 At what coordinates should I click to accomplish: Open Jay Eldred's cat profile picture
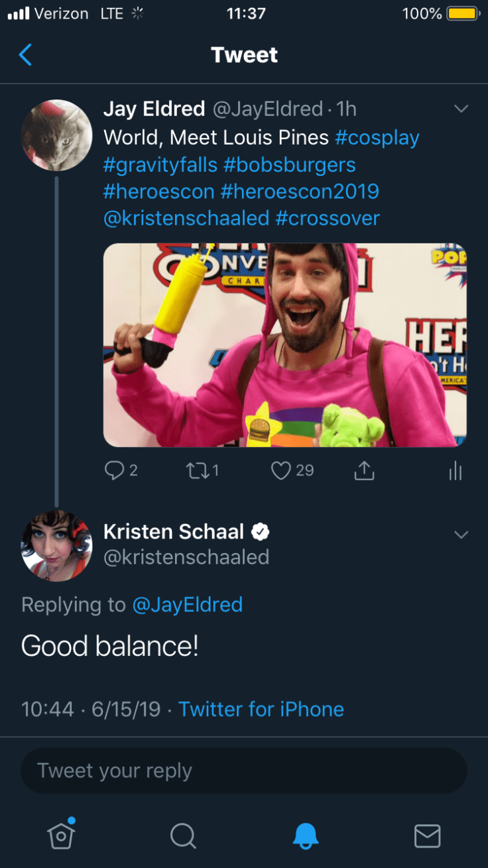56,135
